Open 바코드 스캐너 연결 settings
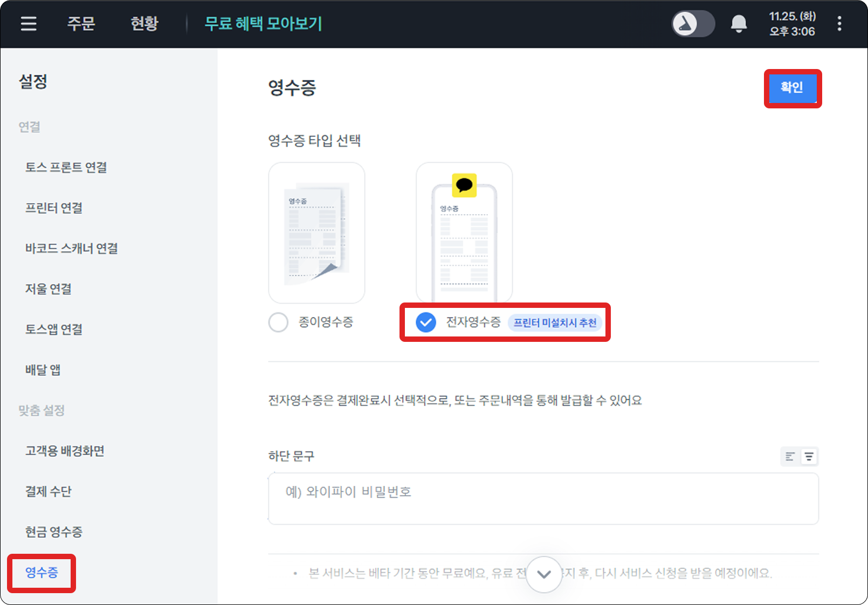868x605 pixels. 72,249
